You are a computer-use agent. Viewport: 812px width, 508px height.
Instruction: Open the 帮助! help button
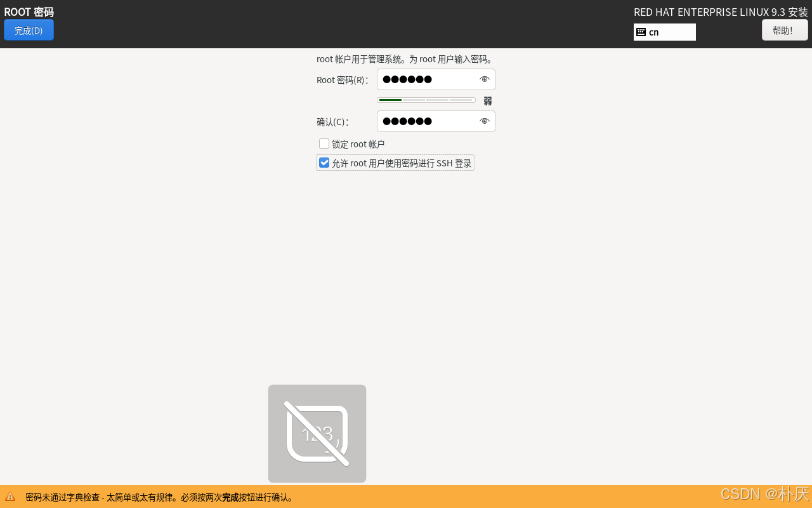[x=785, y=30]
